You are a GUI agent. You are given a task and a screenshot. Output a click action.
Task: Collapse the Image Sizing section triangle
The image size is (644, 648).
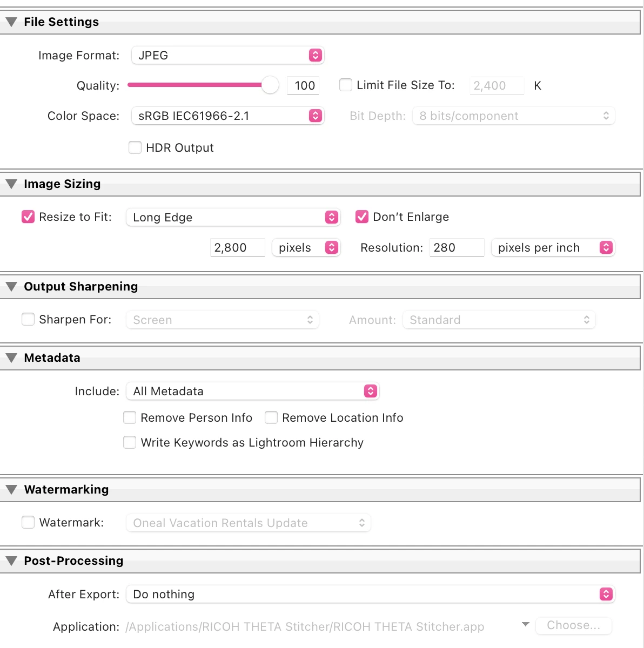click(11, 184)
